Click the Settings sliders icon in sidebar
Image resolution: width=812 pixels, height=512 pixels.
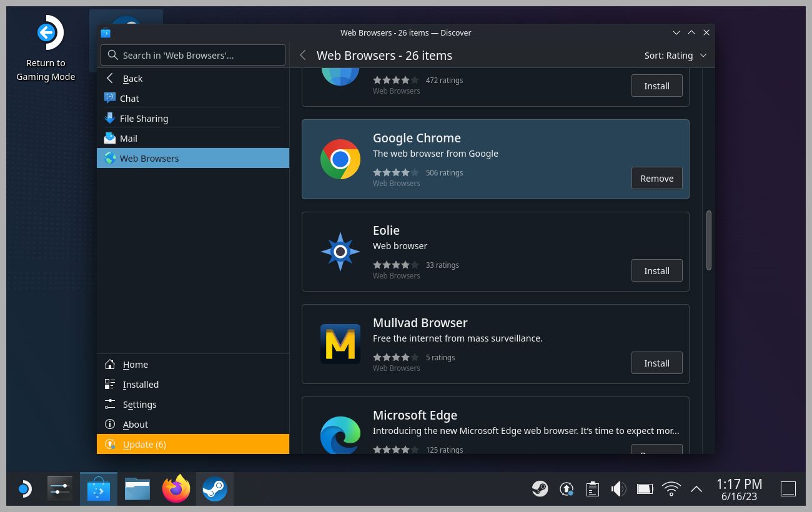click(x=110, y=404)
